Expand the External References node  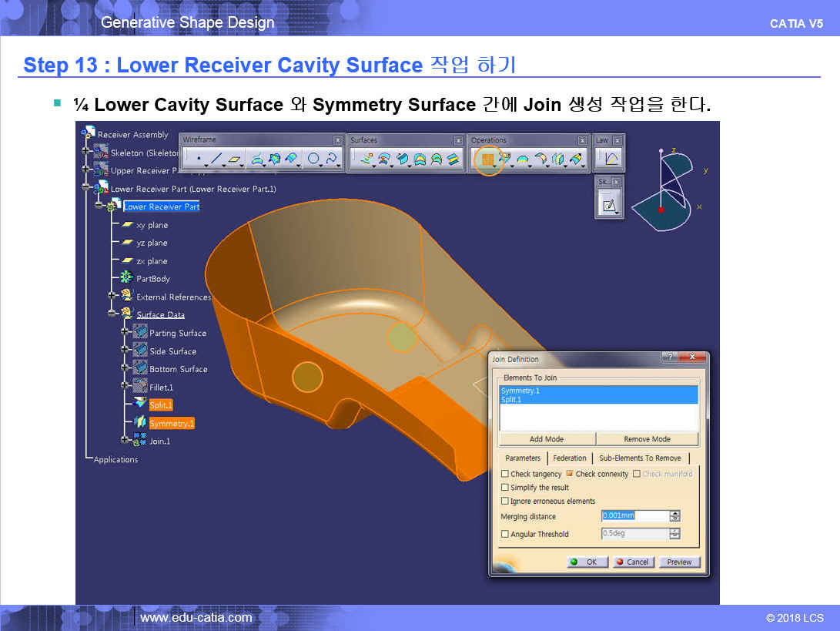(x=112, y=297)
